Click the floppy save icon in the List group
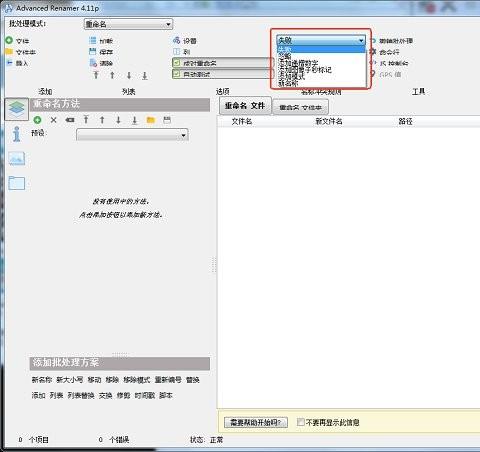Image resolution: width=480 pixels, height=452 pixels. [x=93, y=52]
